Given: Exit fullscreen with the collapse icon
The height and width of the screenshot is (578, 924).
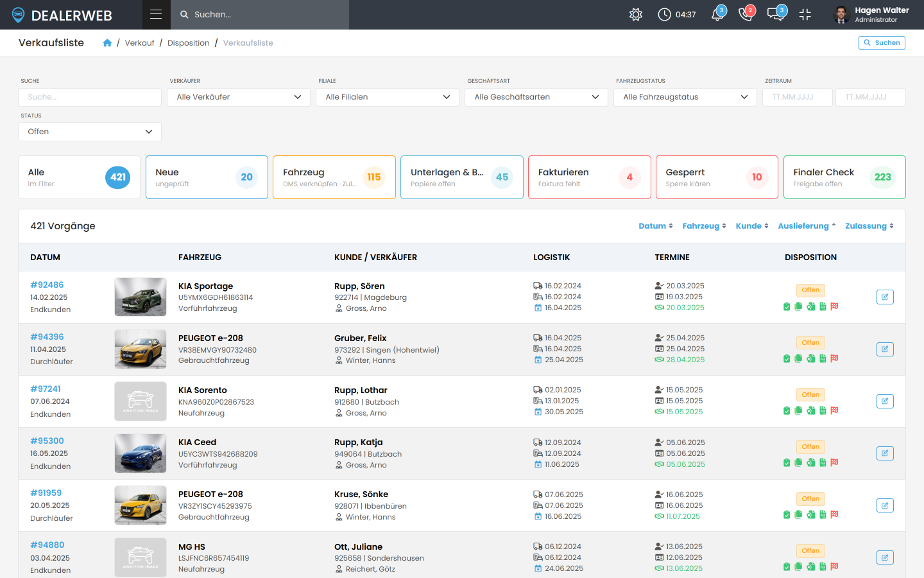Looking at the screenshot, I should (805, 14).
